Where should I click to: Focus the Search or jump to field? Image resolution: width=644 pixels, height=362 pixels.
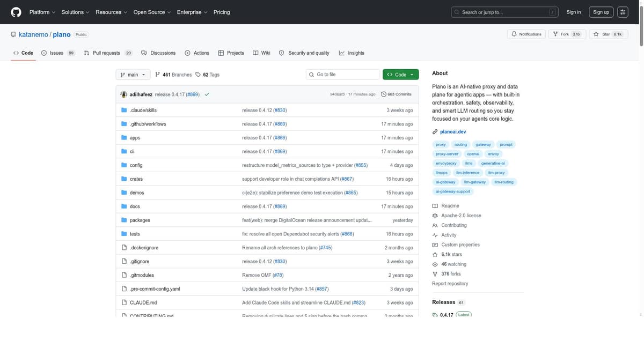504,12
